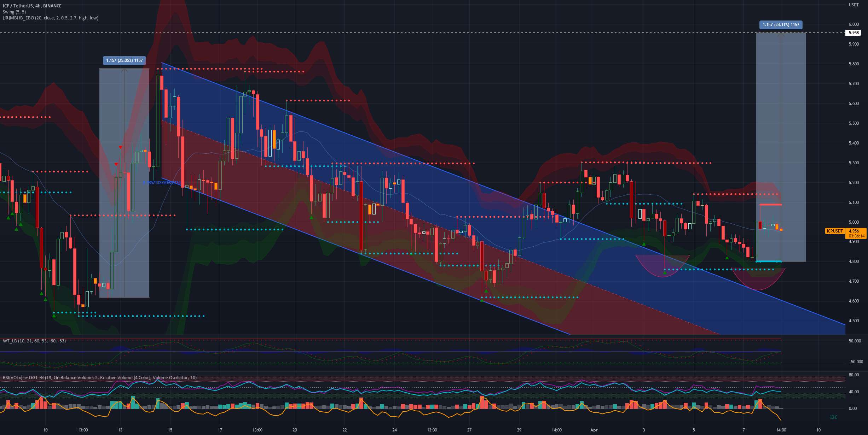Click the 5.958 price level tag
The image size is (868, 435).
coord(853,33)
